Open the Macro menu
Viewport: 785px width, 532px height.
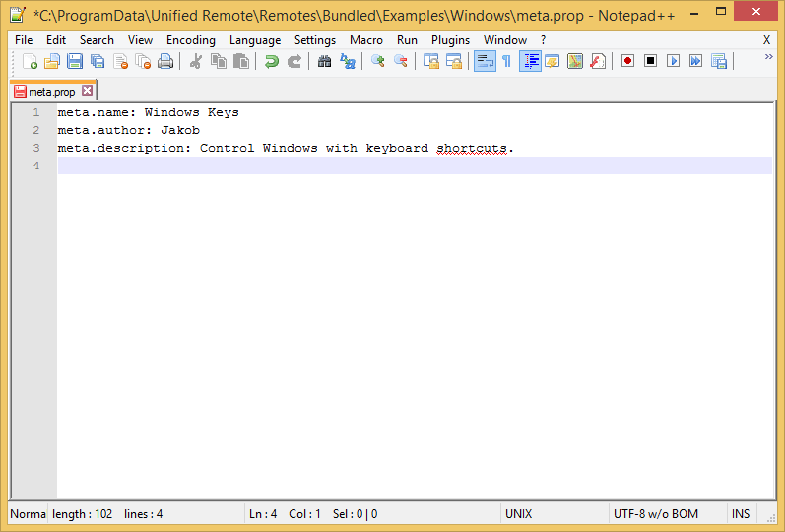click(366, 40)
